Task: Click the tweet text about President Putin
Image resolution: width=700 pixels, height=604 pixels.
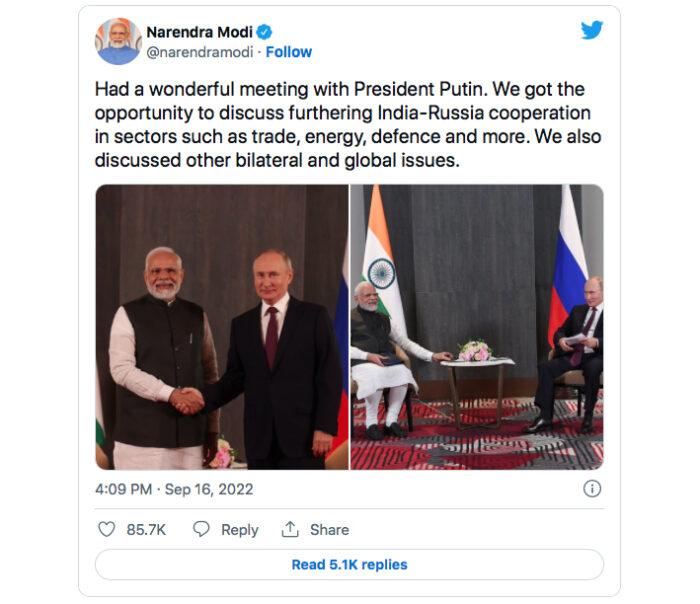Action: click(x=348, y=125)
